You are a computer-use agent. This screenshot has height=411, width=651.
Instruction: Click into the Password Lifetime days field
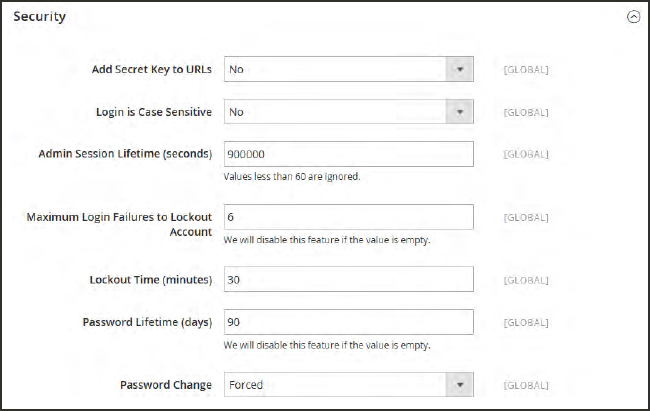tap(348, 322)
